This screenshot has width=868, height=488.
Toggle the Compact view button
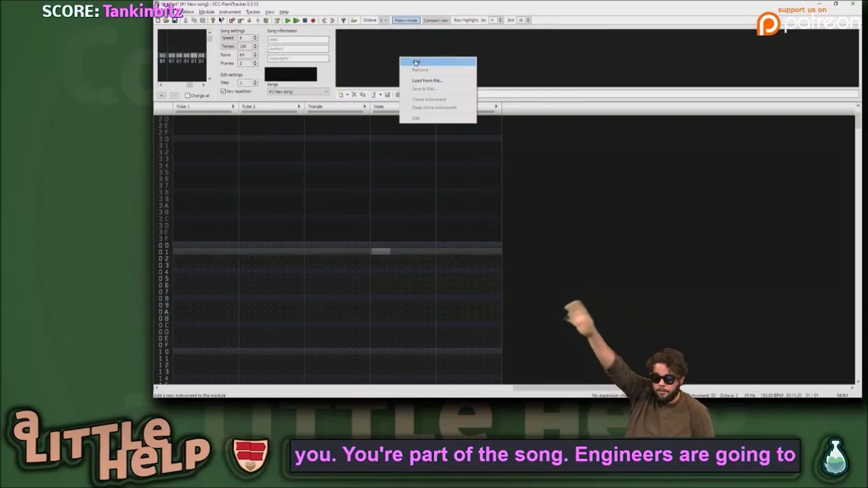[436, 20]
